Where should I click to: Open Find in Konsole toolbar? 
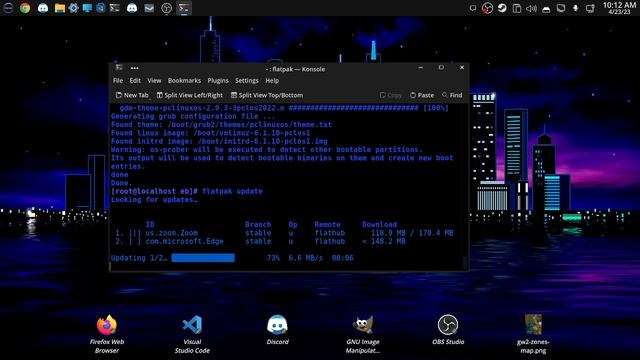(x=452, y=95)
